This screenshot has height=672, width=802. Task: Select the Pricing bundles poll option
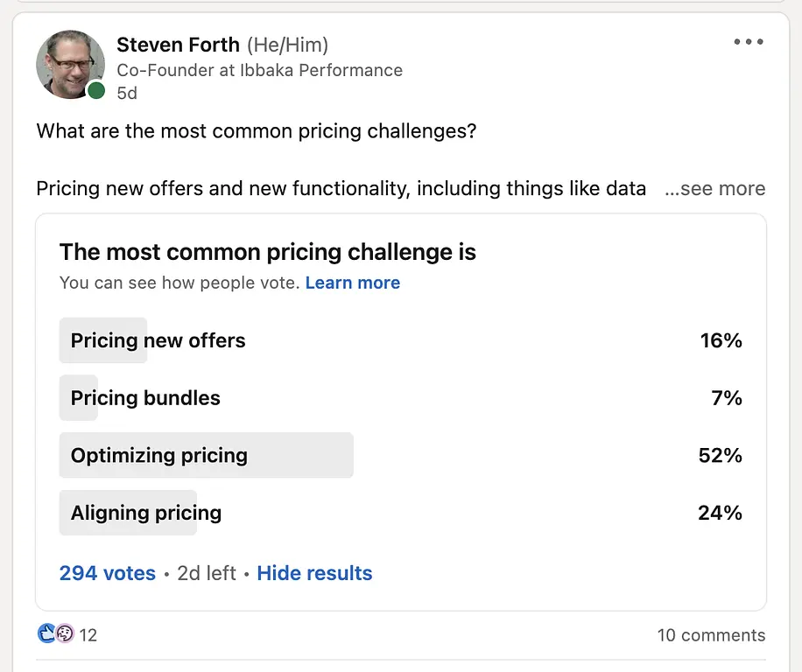tap(400, 397)
